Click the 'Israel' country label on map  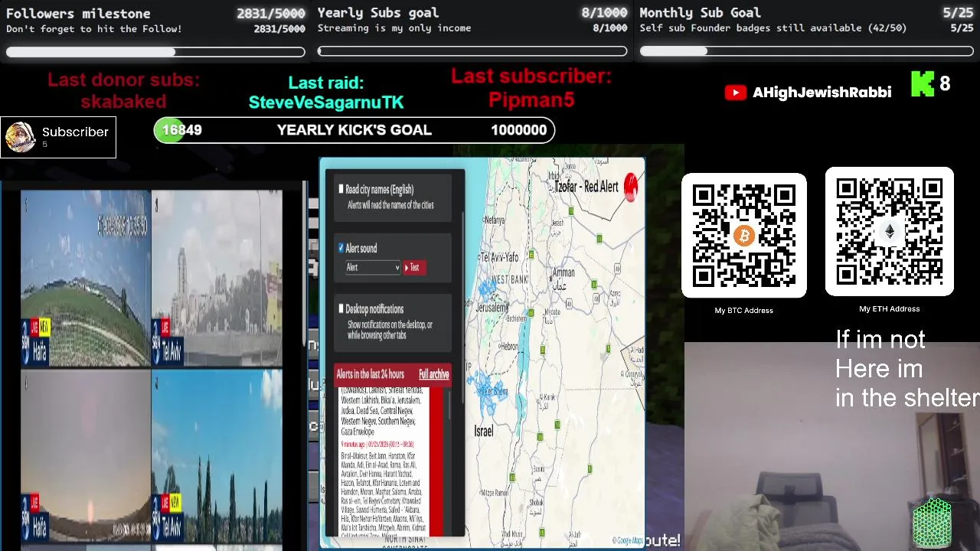483,432
